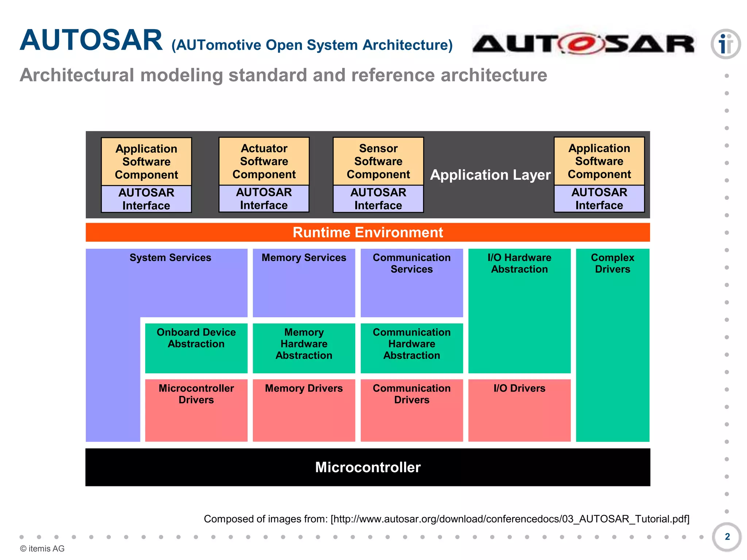747x560 pixels.
Task: Select the Communication Services block
Action: pyautogui.click(x=411, y=283)
